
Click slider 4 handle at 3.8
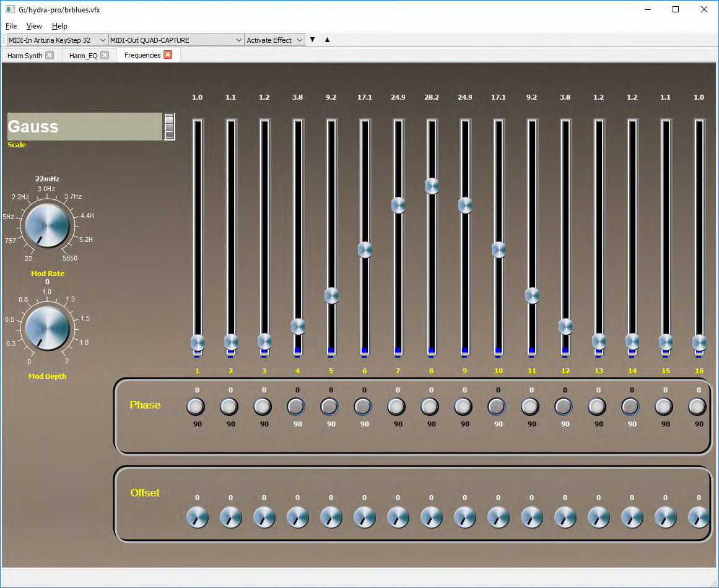298,326
